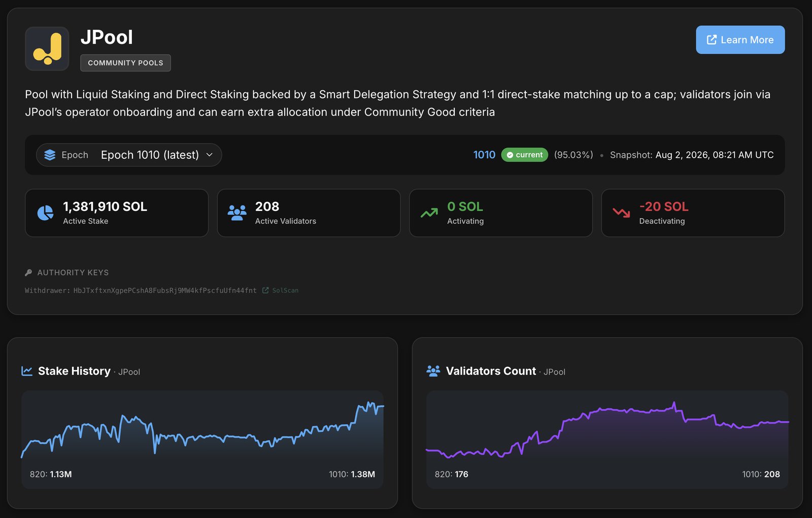Click the 1,381,910 SOL value
Viewport: 812px width, 518px height.
pos(105,206)
